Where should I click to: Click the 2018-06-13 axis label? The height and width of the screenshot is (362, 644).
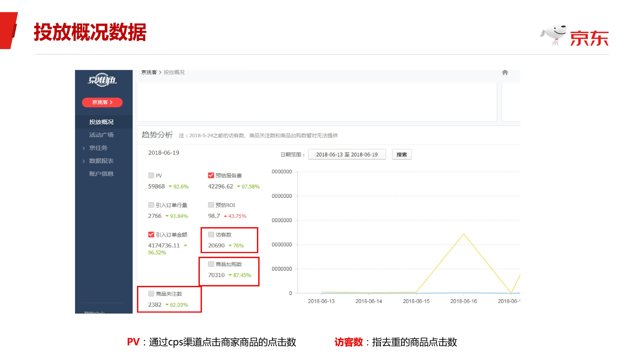321,301
